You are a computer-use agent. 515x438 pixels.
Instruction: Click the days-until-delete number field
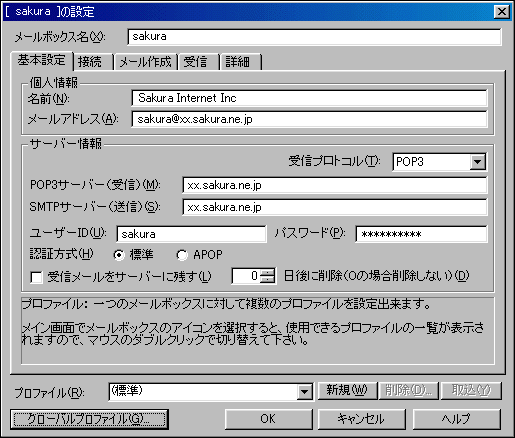coord(246,276)
